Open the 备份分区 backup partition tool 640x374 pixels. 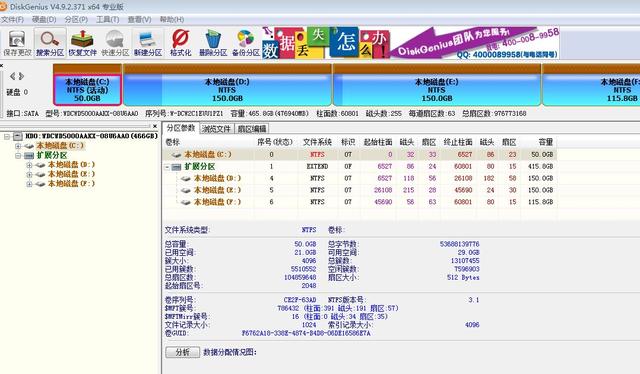tap(246, 43)
